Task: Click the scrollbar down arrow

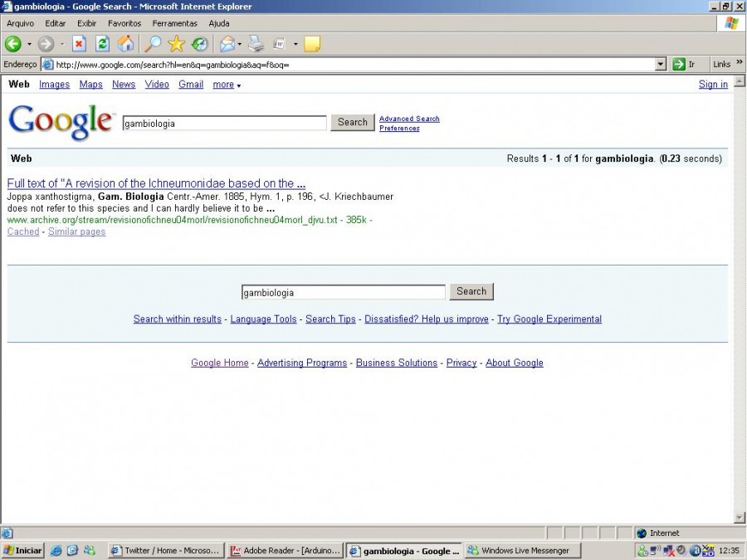Action: tap(740, 518)
